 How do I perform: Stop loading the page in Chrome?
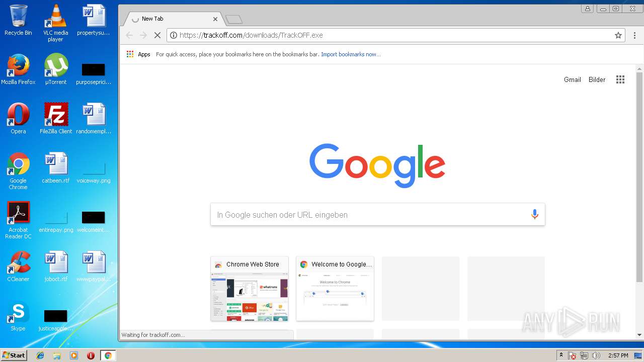[157, 35]
